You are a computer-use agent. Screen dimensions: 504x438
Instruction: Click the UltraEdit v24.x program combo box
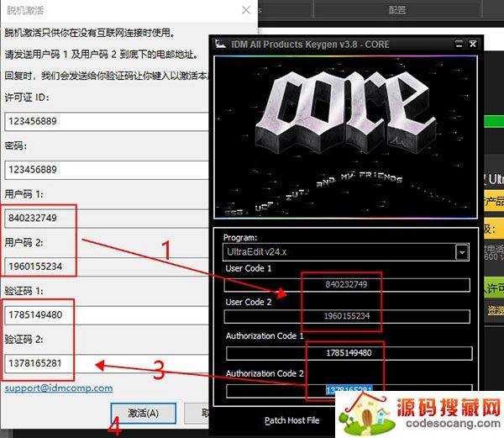click(345, 252)
